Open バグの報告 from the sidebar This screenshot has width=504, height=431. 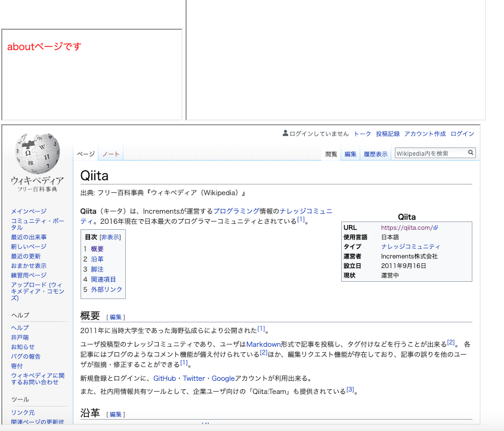(x=25, y=356)
